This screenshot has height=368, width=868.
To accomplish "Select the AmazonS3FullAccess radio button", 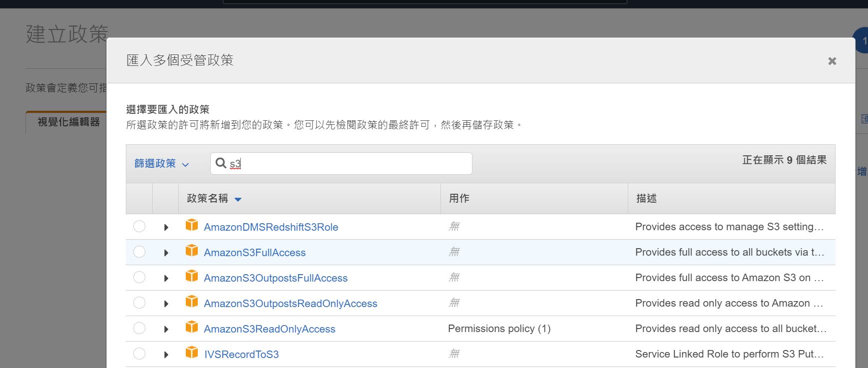I will coord(139,252).
